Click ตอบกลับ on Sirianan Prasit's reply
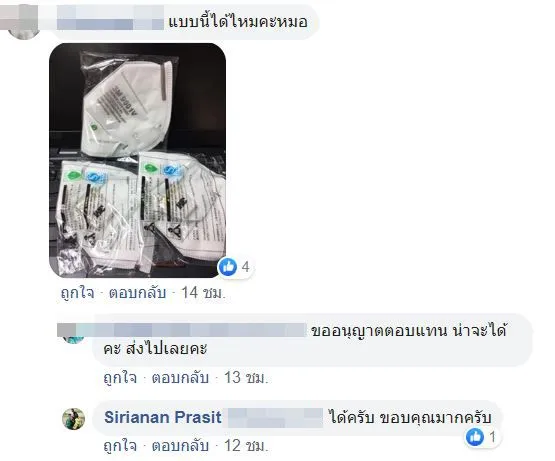 [x=180, y=446]
